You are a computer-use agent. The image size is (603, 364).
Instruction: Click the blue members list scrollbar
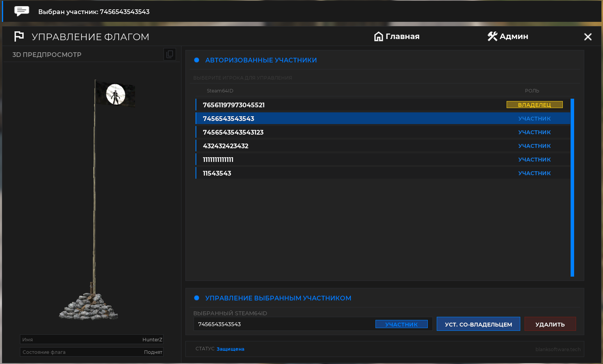pos(573,188)
